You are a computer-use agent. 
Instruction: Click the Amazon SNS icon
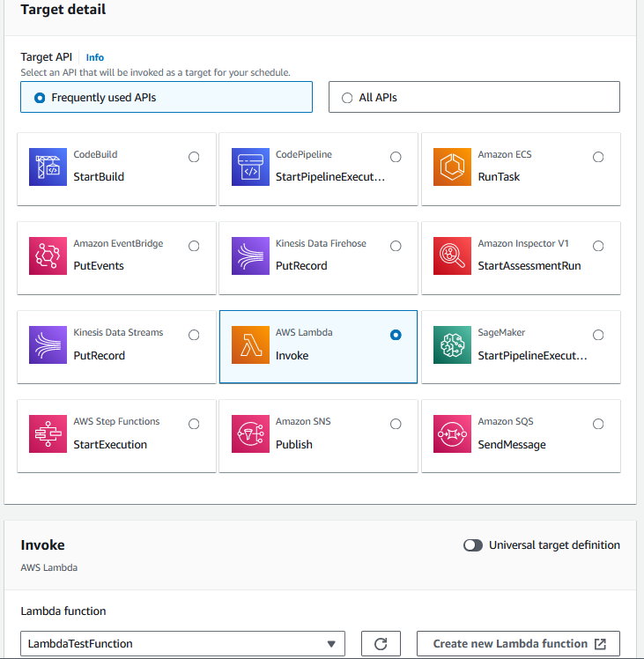250,433
